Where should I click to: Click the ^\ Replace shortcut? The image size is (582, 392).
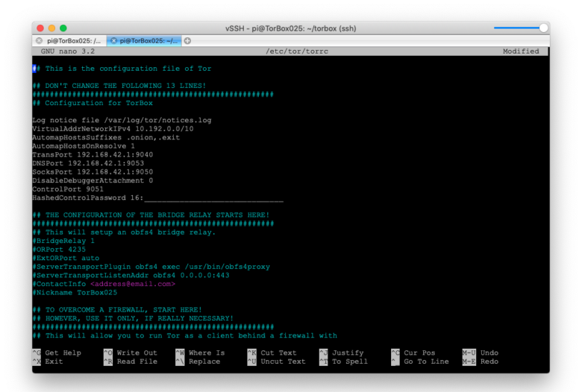(198, 361)
